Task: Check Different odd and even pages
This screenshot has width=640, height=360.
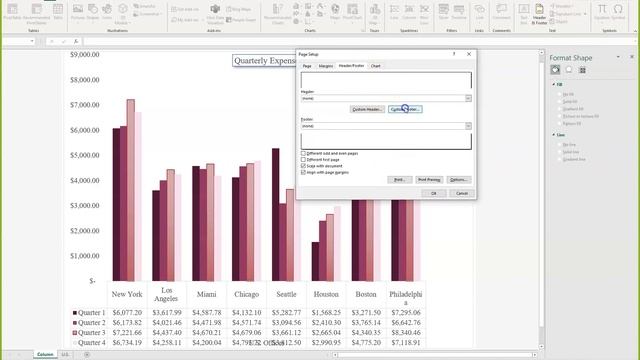Action: (x=303, y=153)
